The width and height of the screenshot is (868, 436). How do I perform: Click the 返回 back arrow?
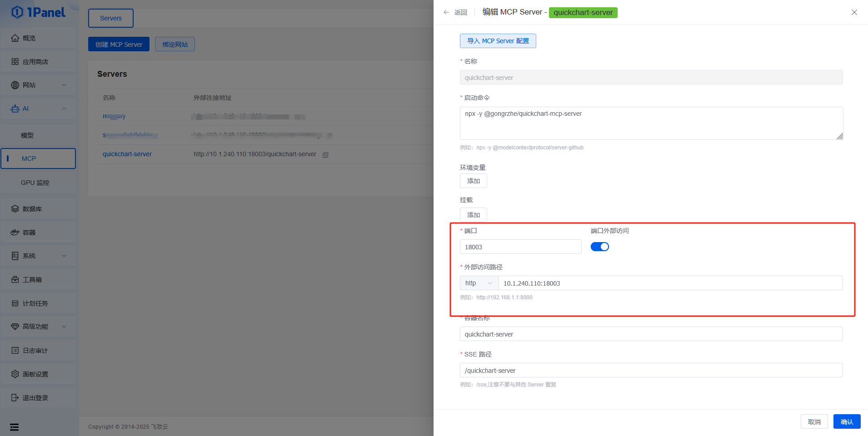[446, 12]
